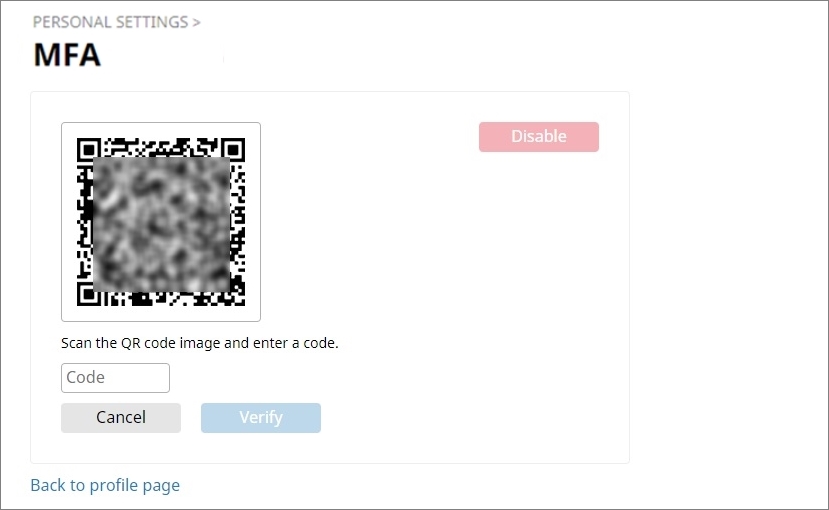The image size is (829, 510).
Task: Click the QR code's bottom-left finder square
Action: click(89, 294)
